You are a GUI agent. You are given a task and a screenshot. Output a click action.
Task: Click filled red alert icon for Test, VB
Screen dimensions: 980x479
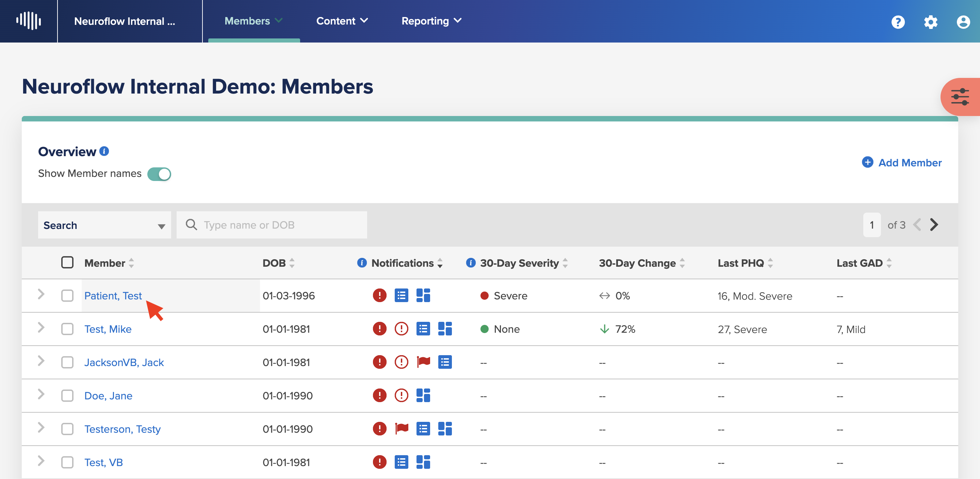point(379,462)
